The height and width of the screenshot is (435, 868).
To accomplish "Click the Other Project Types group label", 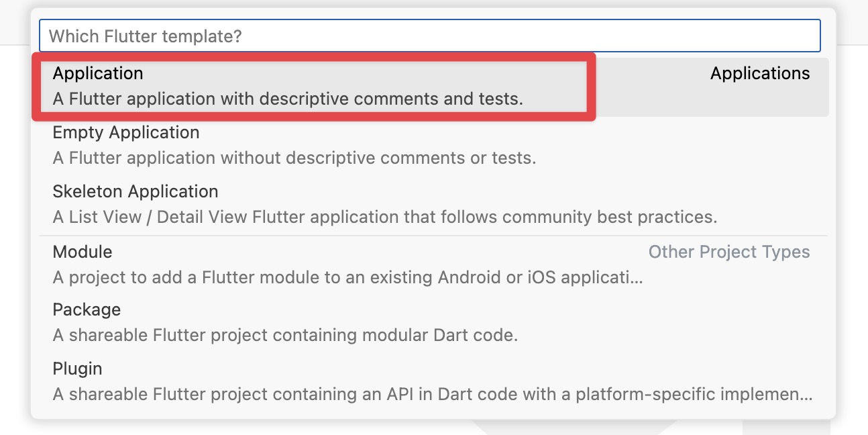I will click(x=728, y=252).
